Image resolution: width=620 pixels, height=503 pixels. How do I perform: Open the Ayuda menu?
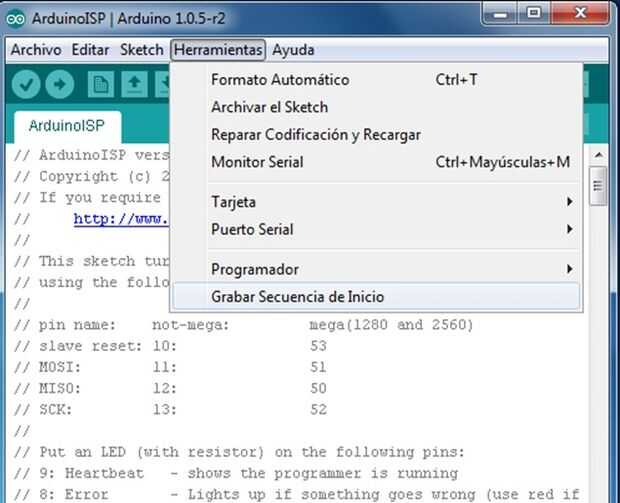point(293,50)
